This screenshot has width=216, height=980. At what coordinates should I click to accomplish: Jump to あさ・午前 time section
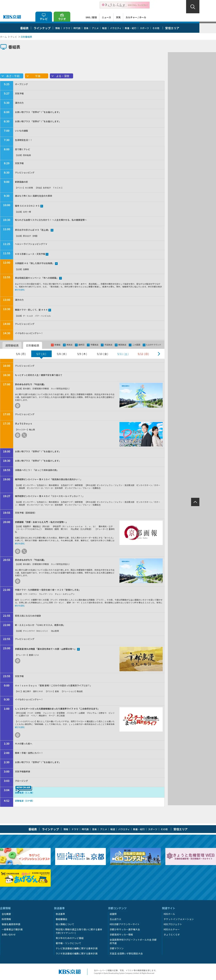tap(12, 76)
